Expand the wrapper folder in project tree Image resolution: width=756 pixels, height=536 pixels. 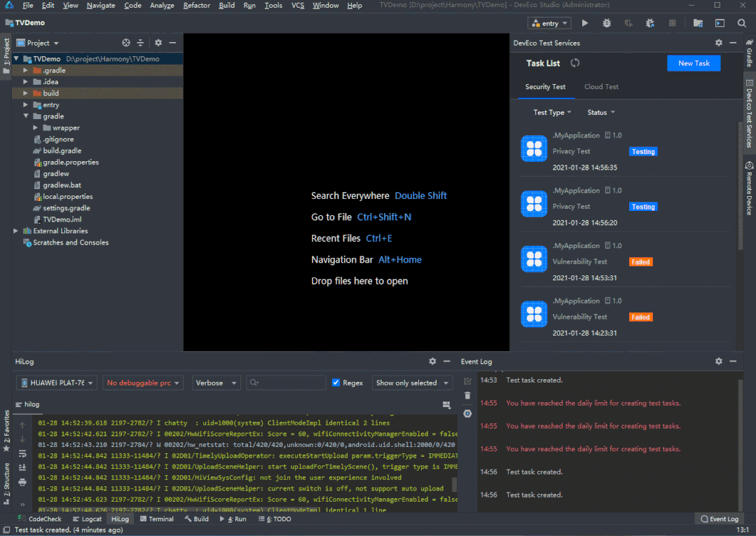[36, 128]
